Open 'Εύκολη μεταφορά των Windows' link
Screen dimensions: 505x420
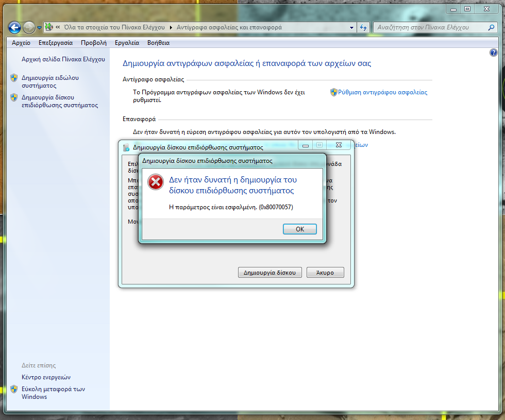(x=53, y=393)
